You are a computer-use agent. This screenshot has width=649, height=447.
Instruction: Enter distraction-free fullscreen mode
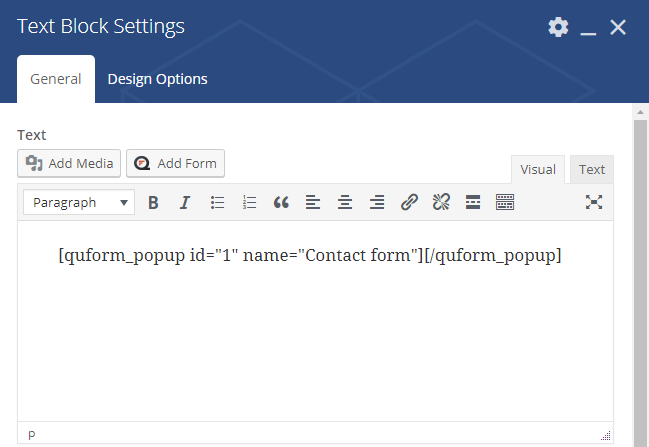click(x=594, y=202)
